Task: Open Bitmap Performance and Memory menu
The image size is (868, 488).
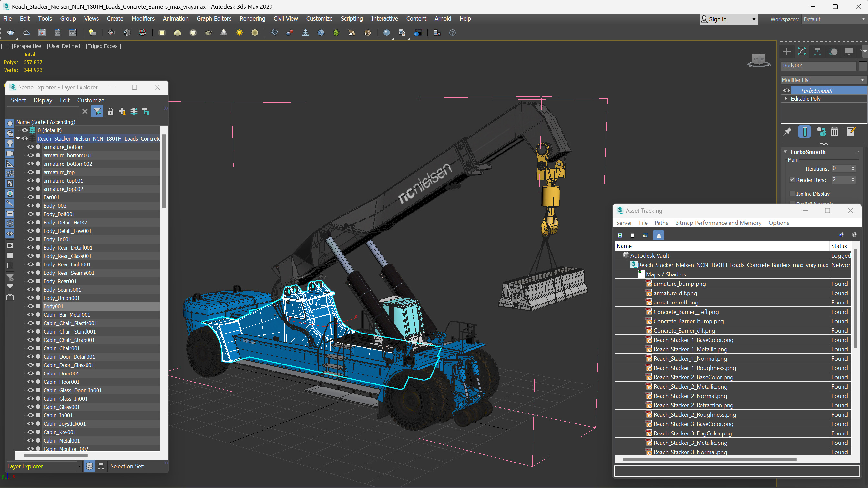Action: coord(718,223)
